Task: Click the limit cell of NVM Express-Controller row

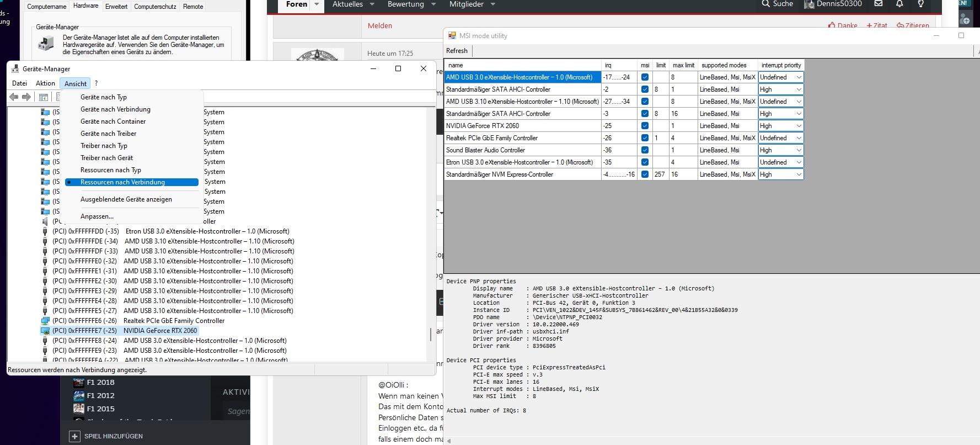Action: point(660,174)
